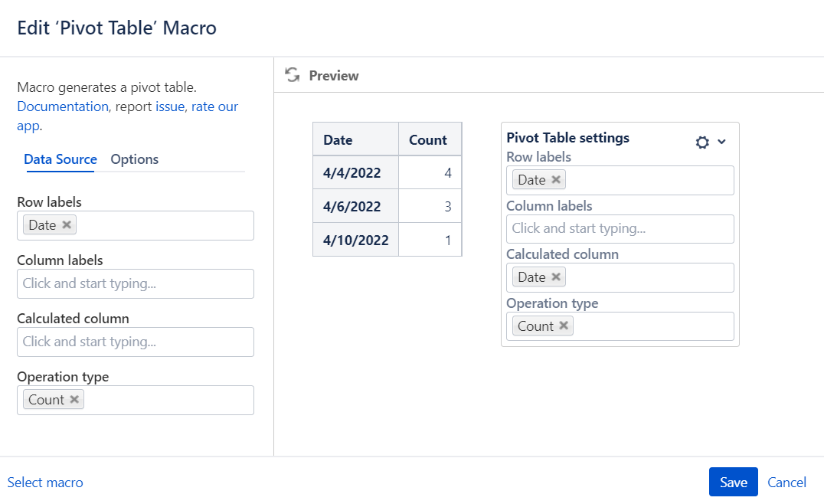Refresh the pivot table Preview

(292, 75)
